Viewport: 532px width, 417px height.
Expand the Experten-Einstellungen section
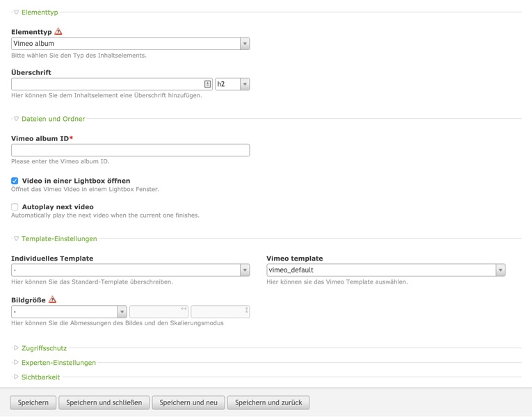(x=58, y=363)
